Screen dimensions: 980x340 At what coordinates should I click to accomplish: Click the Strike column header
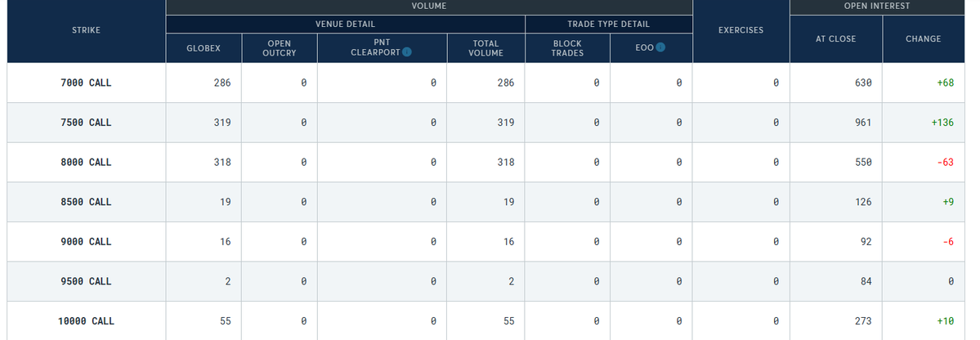86,31
